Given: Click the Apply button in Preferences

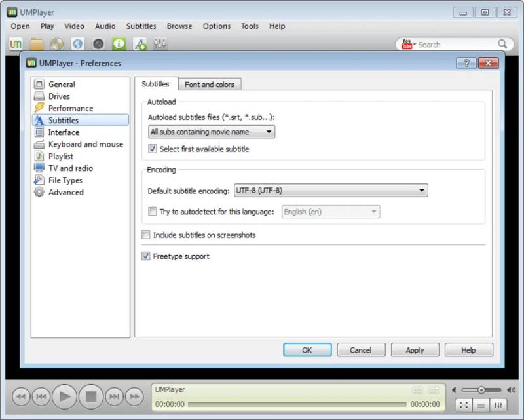Looking at the screenshot, I should pyautogui.click(x=415, y=349).
